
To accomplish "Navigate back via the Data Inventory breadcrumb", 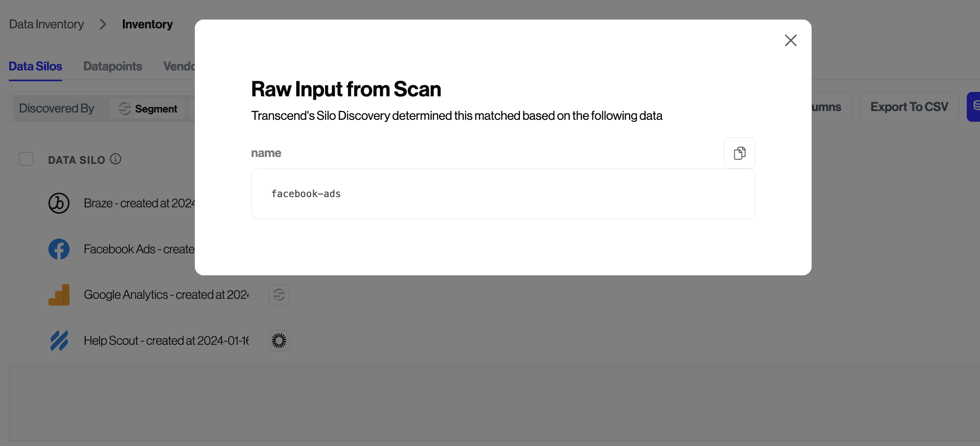I will 46,24.
